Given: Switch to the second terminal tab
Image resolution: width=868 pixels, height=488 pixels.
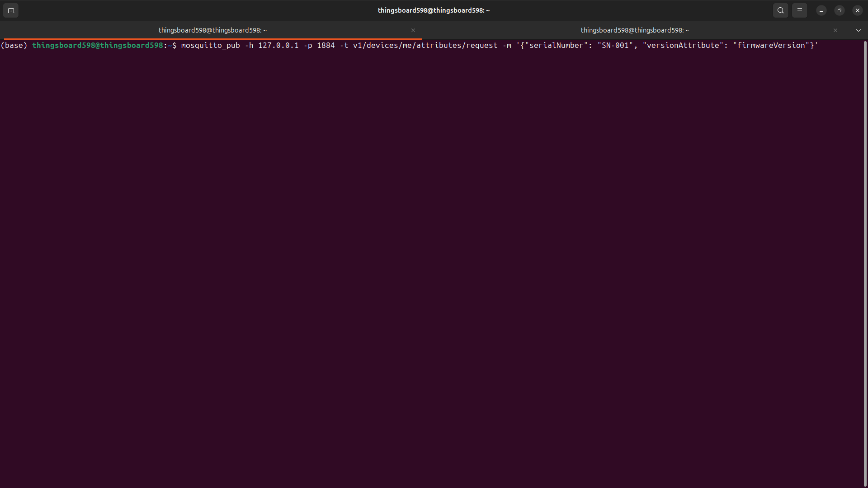Looking at the screenshot, I should (634, 30).
